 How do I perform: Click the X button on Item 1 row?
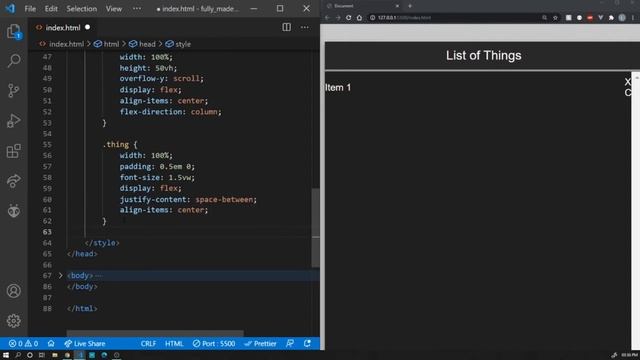628,82
